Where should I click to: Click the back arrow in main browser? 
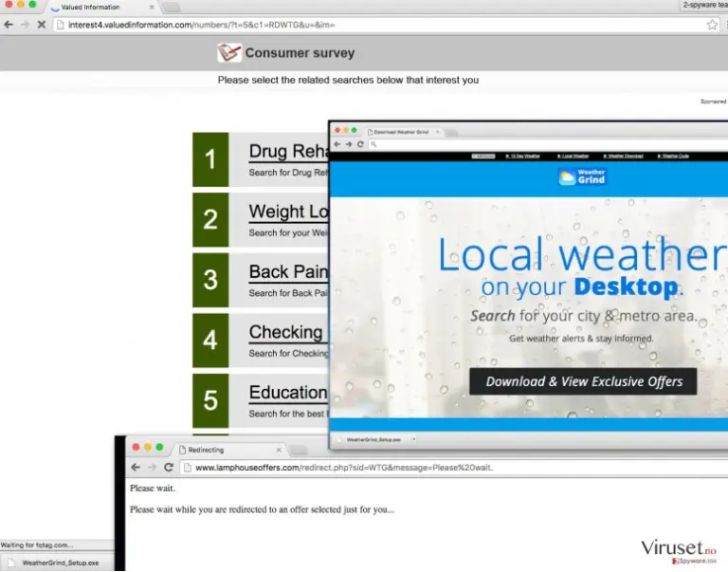[9, 25]
